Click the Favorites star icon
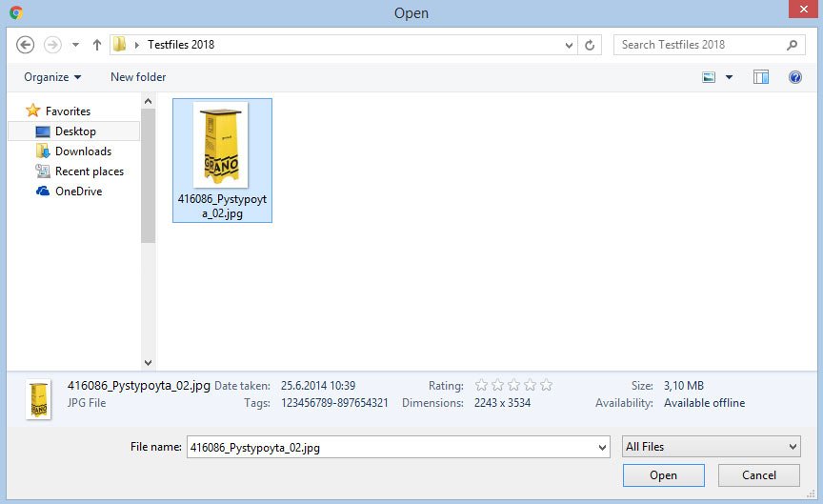This screenshot has width=823, height=504. coord(33,111)
